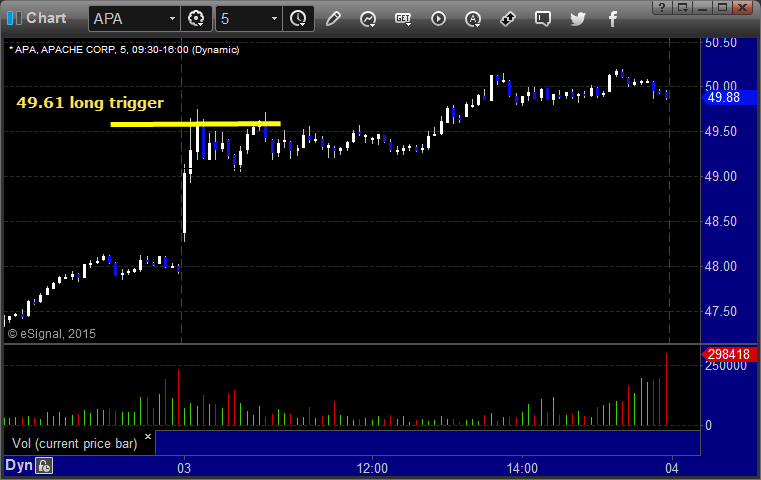Image resolution: width=761 pixels, height=480 pixels.
Task: Click the 49.00 price axis label
Action: pyautogui.click(x=721, y=176)
